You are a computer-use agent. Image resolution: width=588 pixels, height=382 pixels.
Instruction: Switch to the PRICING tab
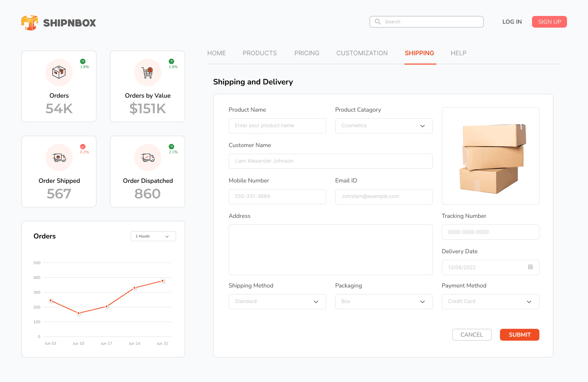coord(307,53)
